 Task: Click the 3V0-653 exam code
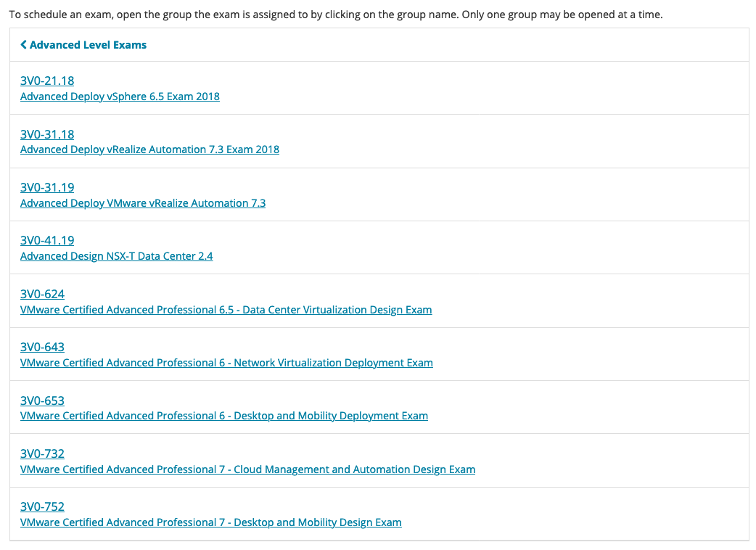tap(42, 401)
